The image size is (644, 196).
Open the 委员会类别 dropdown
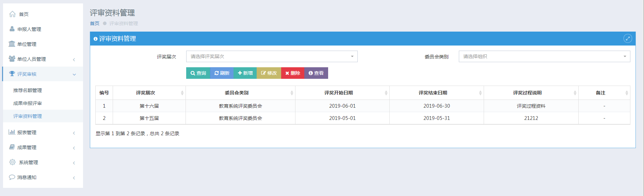pos(544,56)
